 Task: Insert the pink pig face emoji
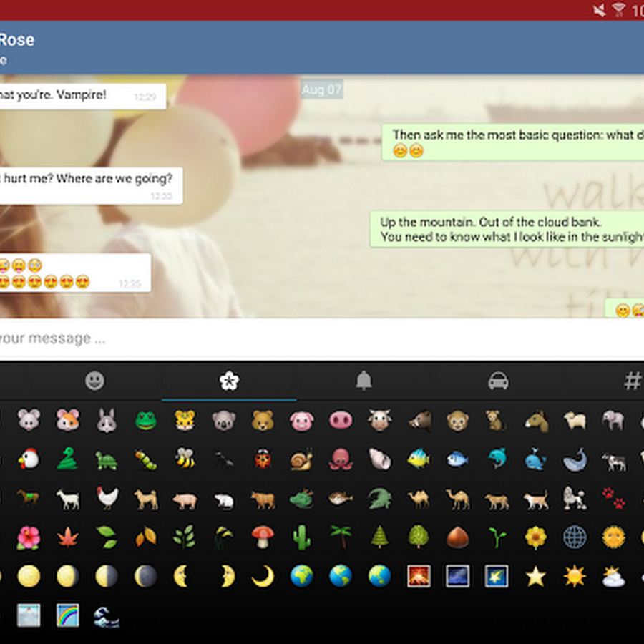click(302, 421)
